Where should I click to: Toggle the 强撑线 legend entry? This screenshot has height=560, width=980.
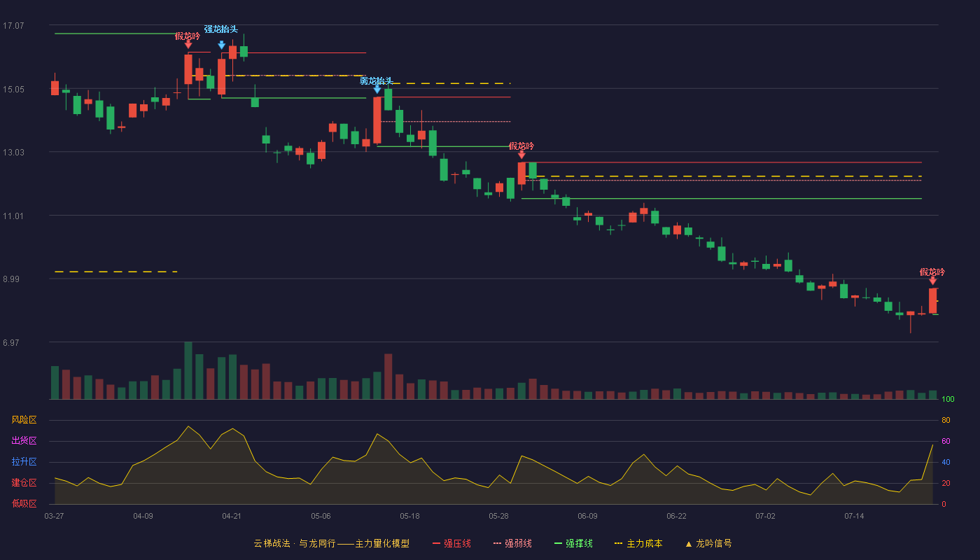coord(574,543)
